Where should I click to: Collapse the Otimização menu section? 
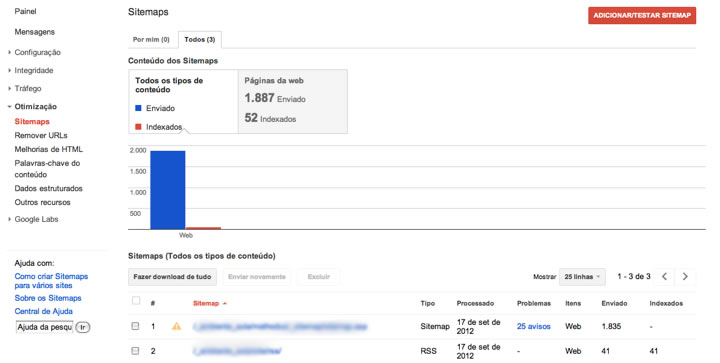9,106
